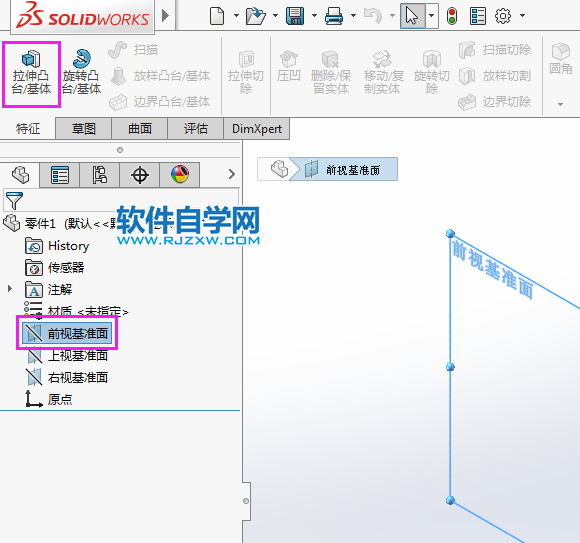Save the current document
580x543 pixels.
point(295,16)
